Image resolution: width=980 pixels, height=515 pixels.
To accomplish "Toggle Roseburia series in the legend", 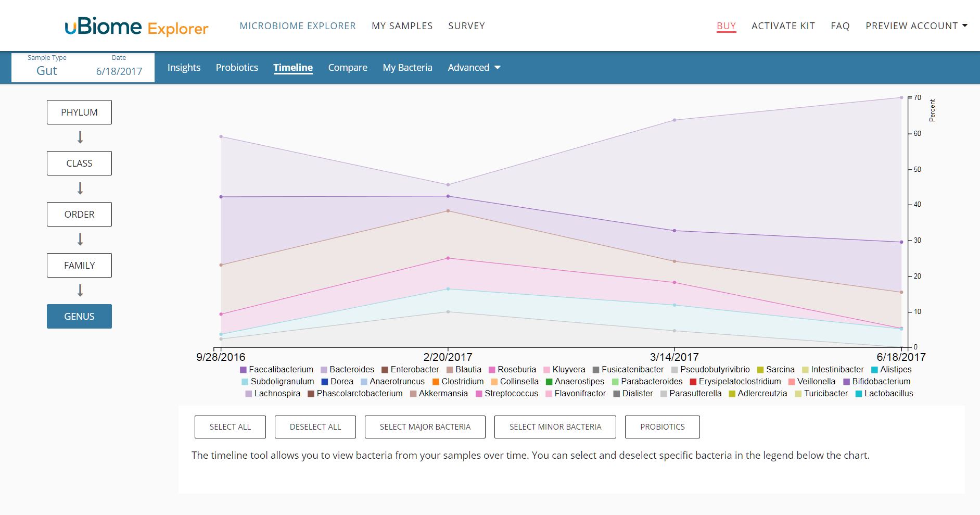I will pos(512,370).
